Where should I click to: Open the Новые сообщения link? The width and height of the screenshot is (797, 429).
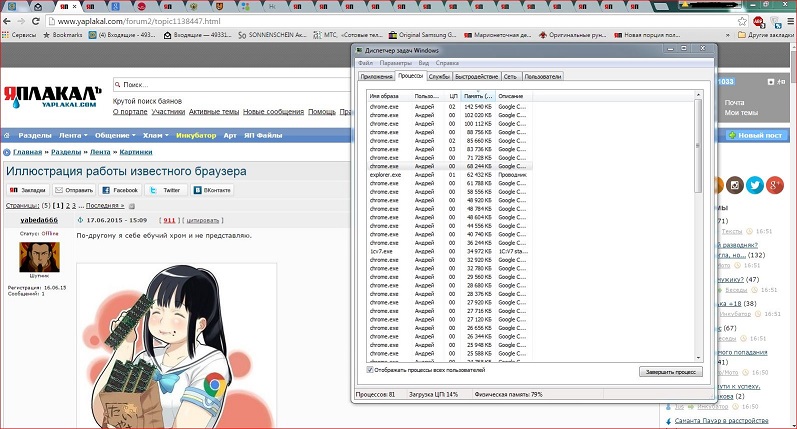(273, 111)
